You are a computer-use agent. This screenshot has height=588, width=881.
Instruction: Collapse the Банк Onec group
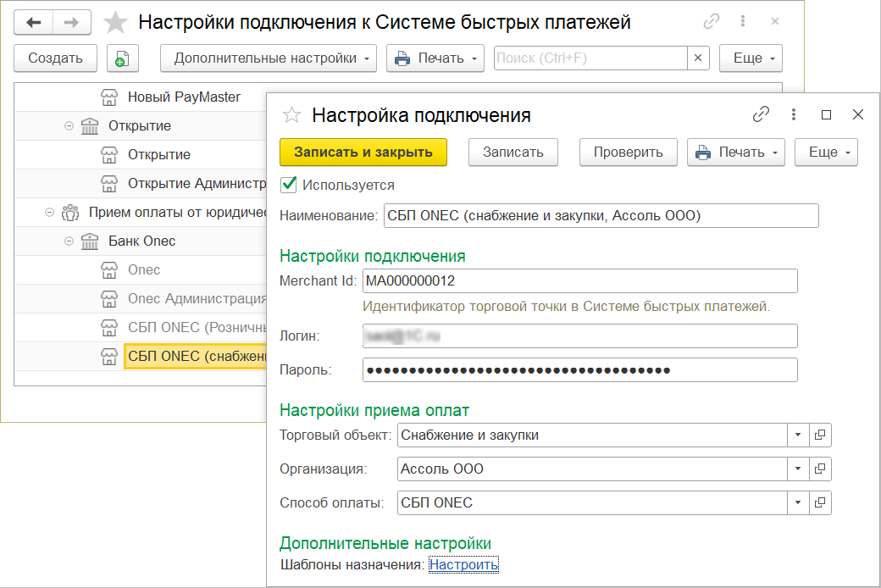tap(69, 241)
